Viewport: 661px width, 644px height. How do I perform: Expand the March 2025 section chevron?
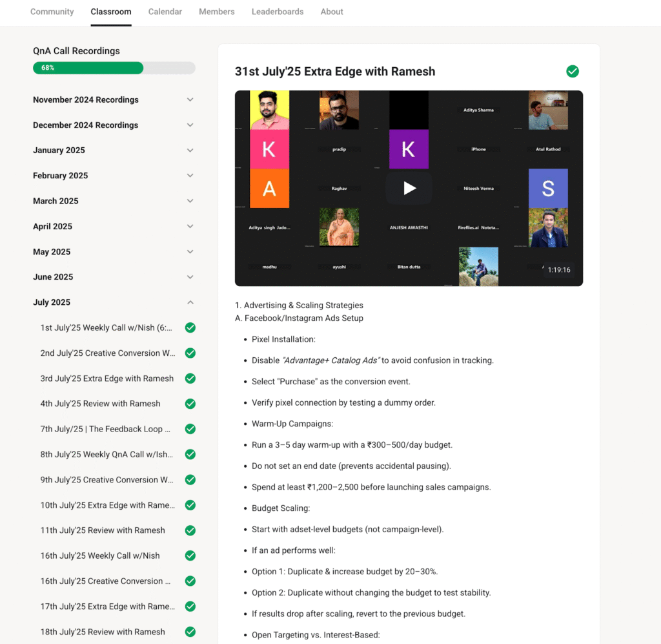[x=190, y=201]
